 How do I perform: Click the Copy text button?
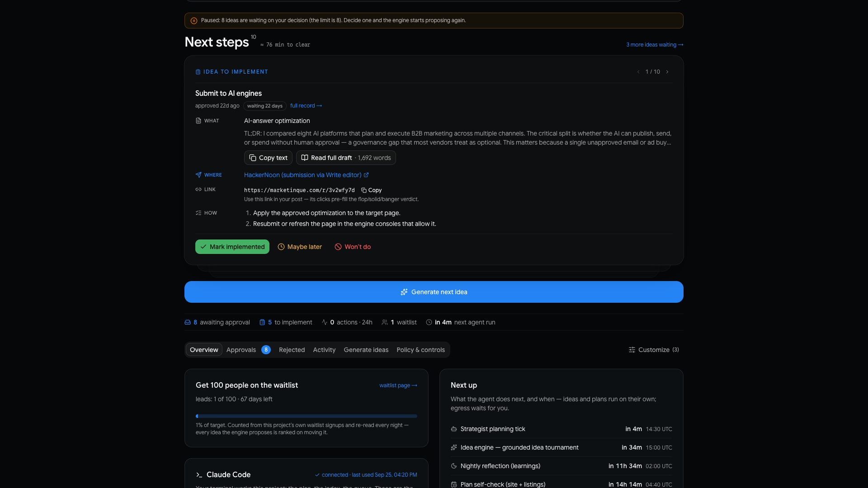pos(268,158)
